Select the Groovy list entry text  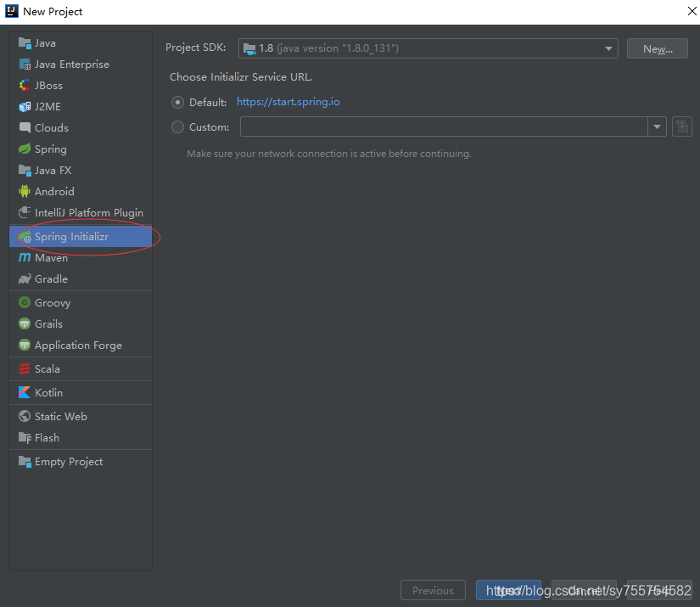coord(53,303)
